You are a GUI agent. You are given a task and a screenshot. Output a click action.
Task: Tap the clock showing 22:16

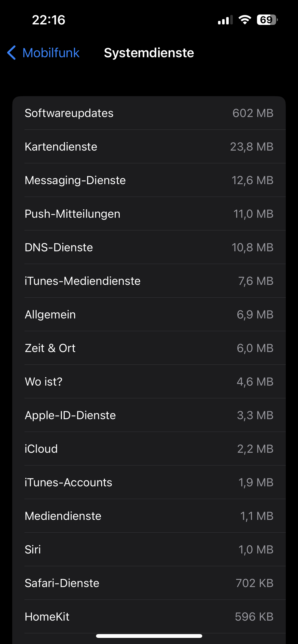(x=49, y=20)
